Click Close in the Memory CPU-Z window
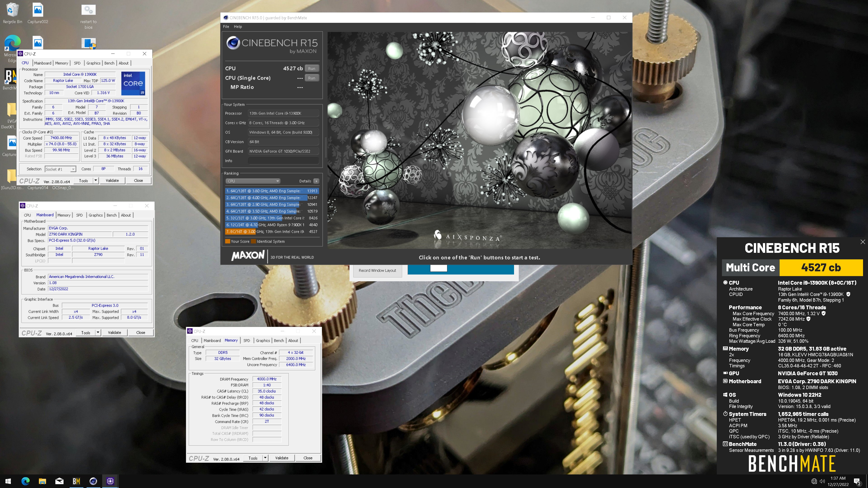Image resolution: width=868 pixels, height=488 pixels. click(308, 458)
